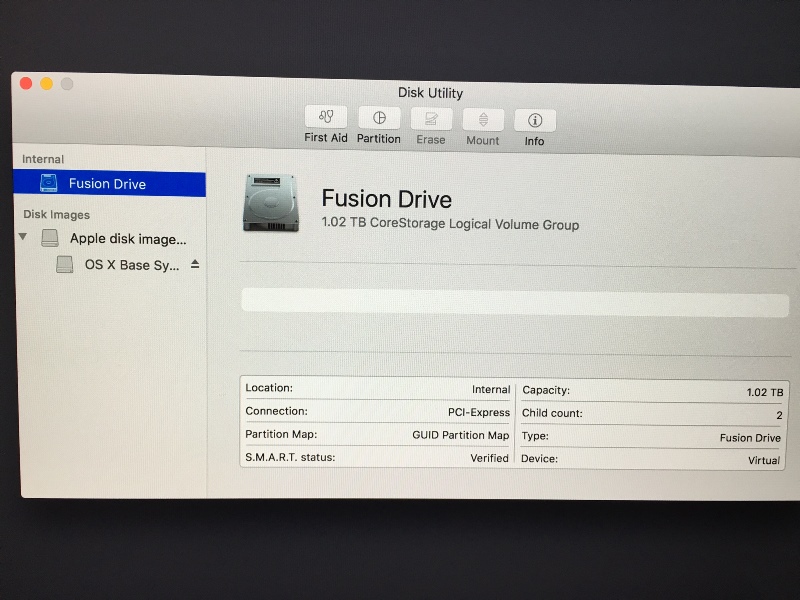Click the 1.02 TB CoreStorage Logical Volume Group text
The height and width of the screenshot is (600, 800).
click(450, 223)
